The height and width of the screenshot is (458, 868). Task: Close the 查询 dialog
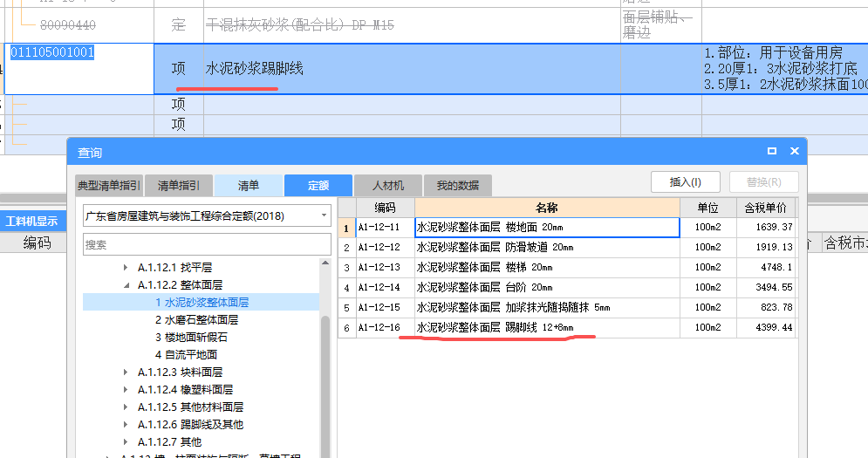tap(795, 151)
